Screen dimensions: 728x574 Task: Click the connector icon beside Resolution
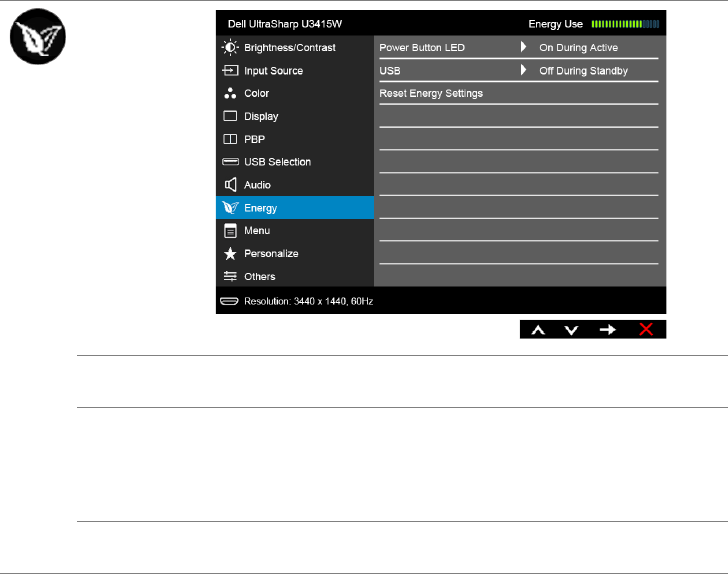tap(229, 301)
